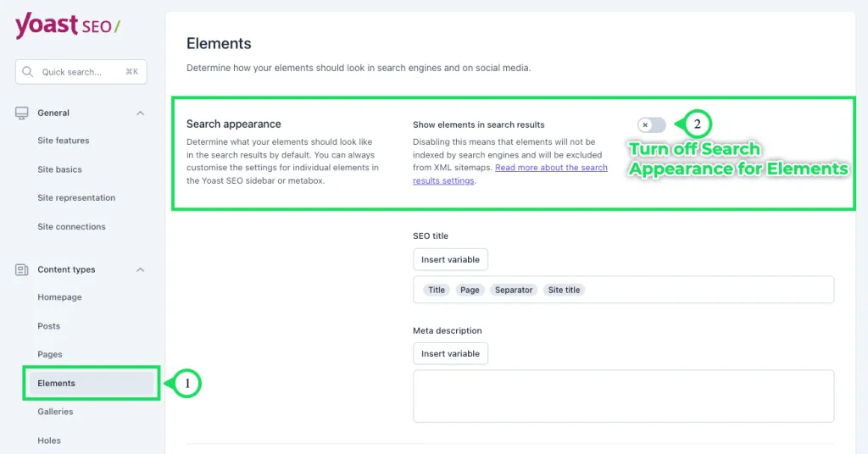Viewport: 868px width, 454px height.
Task: Click the Content types section heading
Action: click(66, 269)
